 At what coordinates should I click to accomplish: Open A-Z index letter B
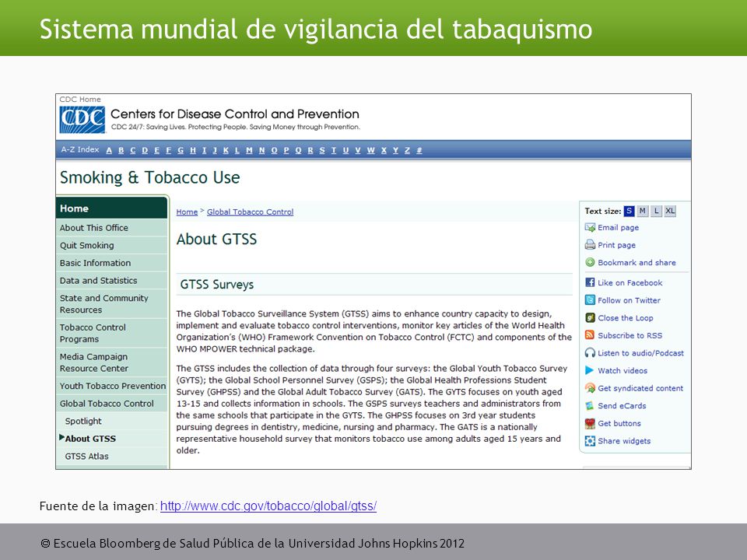click(x=121, y=150)
